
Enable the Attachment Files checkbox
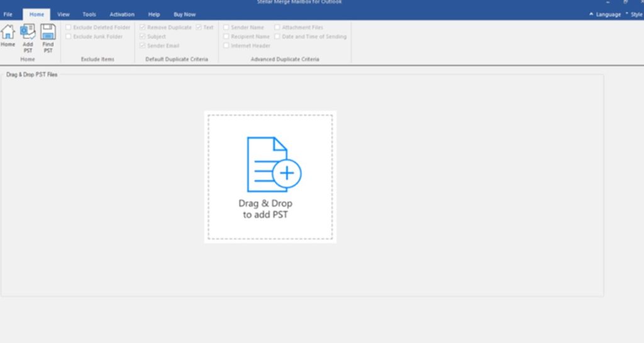pos(277,28)
